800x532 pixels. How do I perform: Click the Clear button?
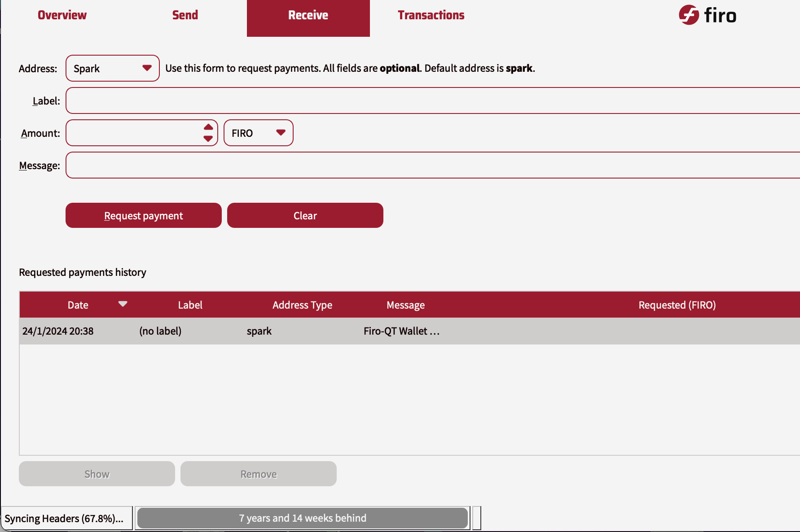tap(305, 215)
